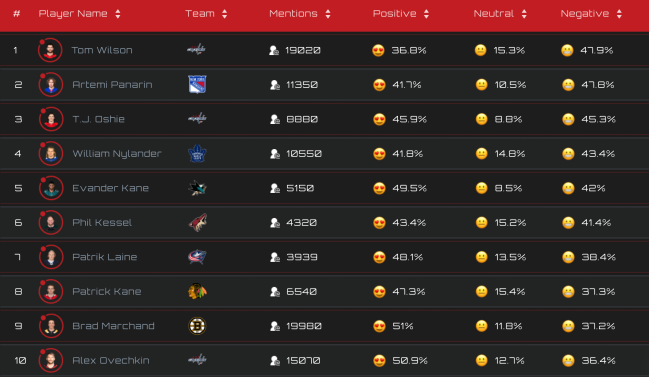649x377 pixels.
Task: Sort by Team column arrows
Action: point(224,14)
